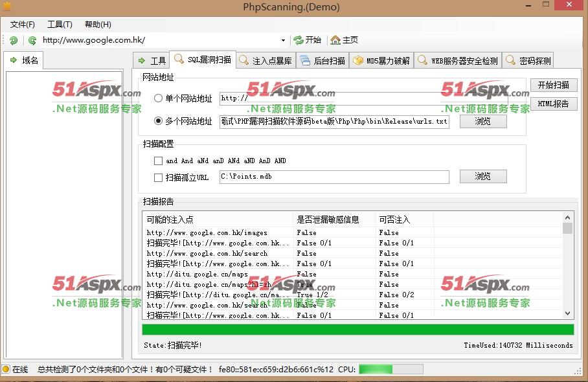Viewport: 588px width, 382px height.
Task: Click the 'State:扫描完毕!' status text
Action: click(173, 345)
